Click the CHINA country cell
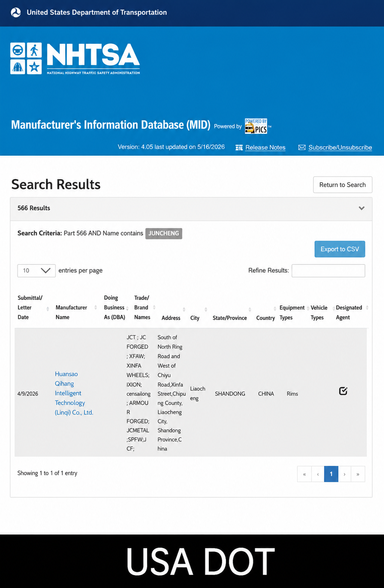 pos(266,394)
